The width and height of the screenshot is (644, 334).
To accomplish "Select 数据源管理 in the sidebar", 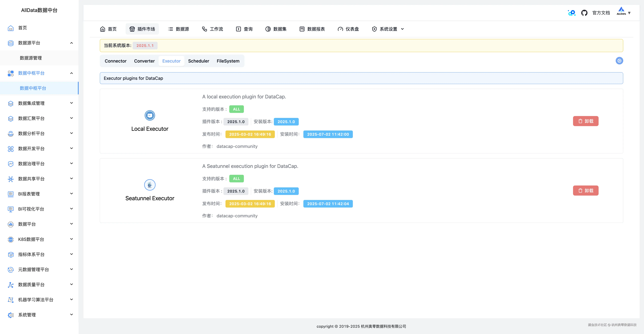I will [31, 58].
